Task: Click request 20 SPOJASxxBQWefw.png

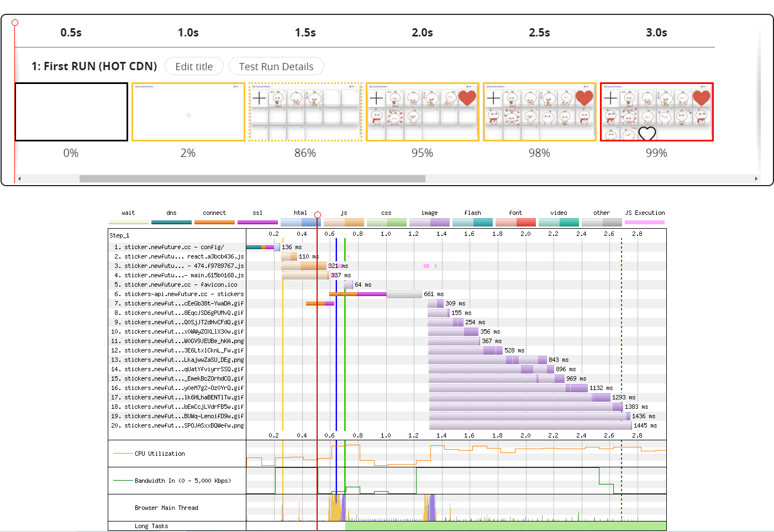Action: pos(177,425)
